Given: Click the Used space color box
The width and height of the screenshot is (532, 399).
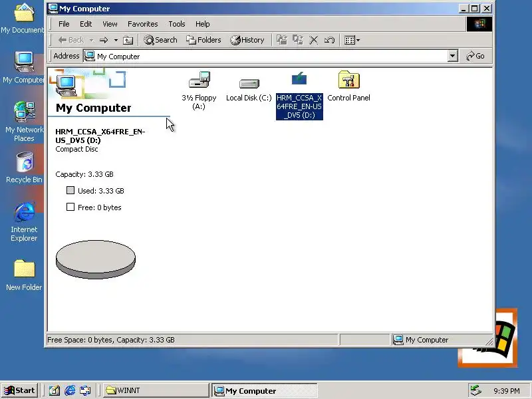Looking at the screenshot, I should pyautogui.click(x=70, y=190).
